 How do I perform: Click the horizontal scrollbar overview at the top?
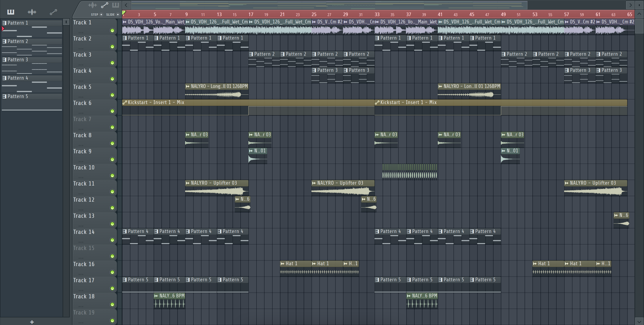[329, 5]
